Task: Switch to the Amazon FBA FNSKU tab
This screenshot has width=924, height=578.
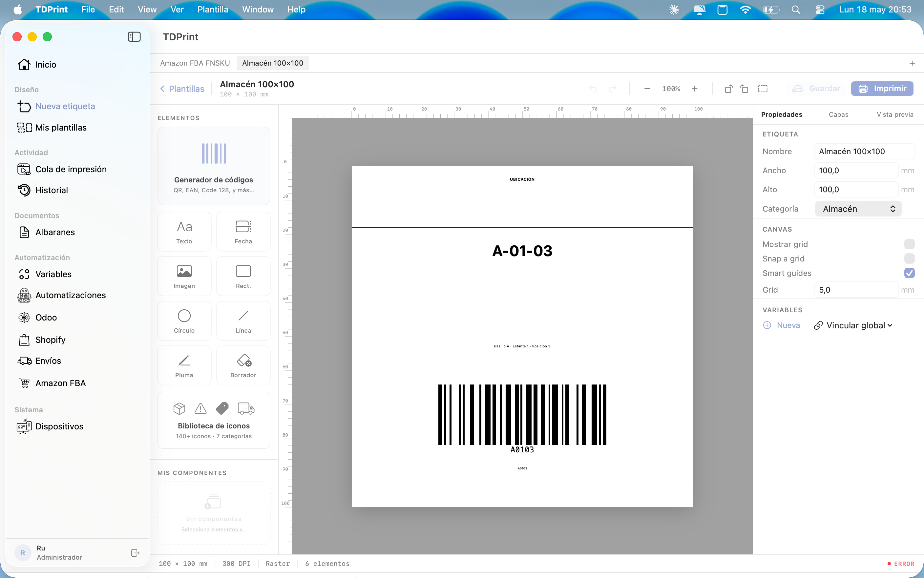Action: (x=195, y=63)
